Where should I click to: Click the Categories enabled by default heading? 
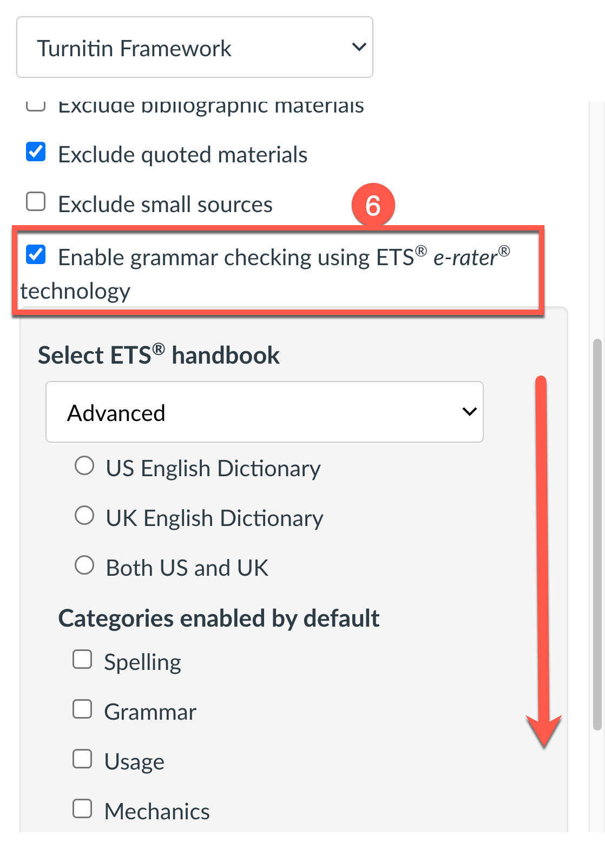(x=219, y=618)
